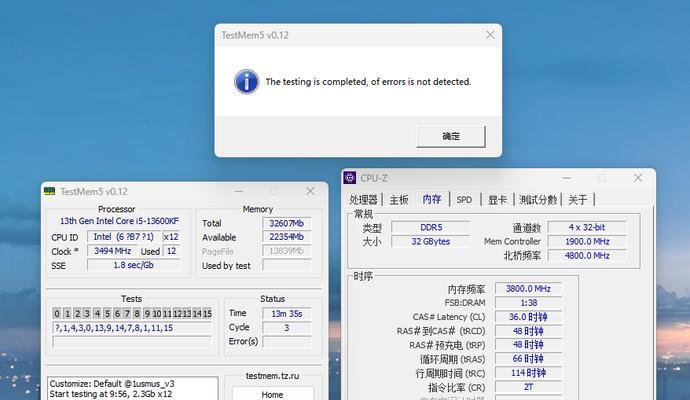Click the 指令比率 2T value
This screenshot has width=690, height=400.
click(528, 387)
